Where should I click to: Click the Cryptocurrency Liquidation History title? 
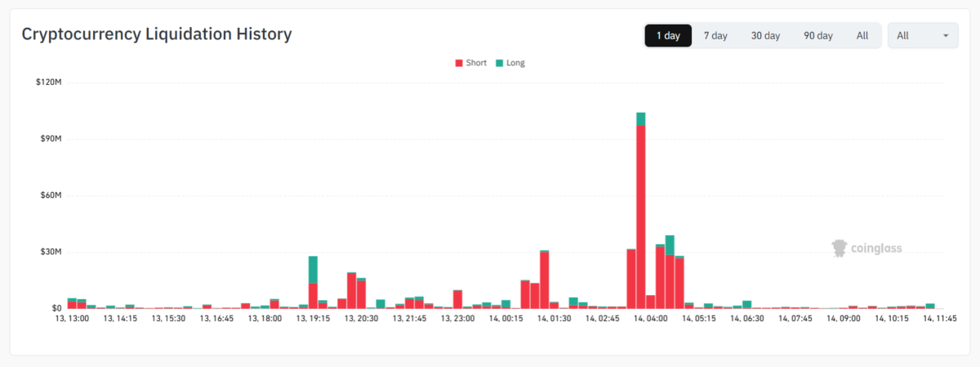tap(157, 34)
